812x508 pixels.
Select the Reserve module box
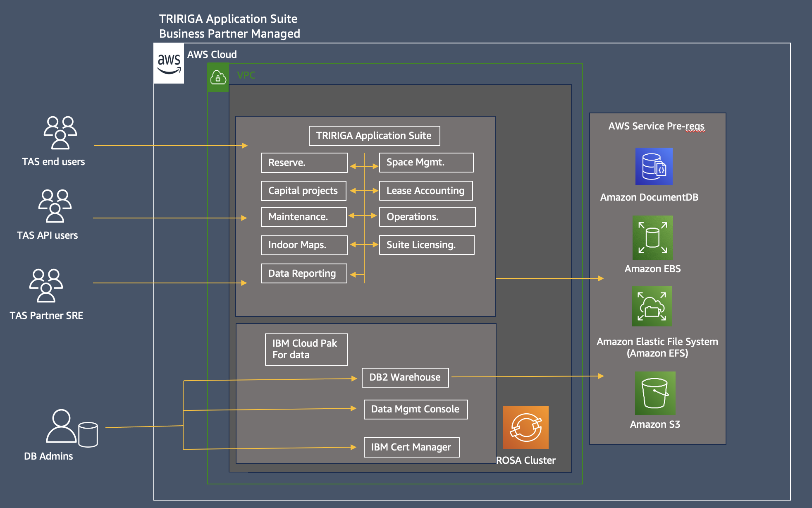point(304,163)
